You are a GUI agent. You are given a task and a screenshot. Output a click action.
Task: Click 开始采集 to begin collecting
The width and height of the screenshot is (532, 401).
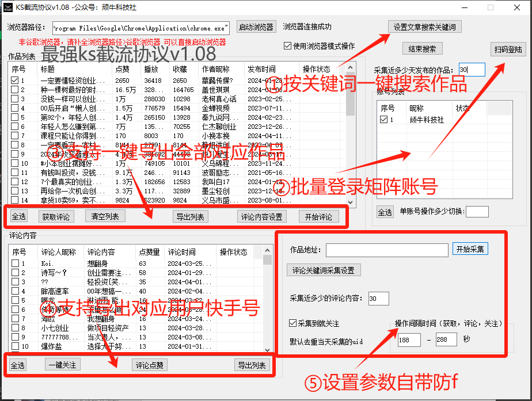click(470, 249)
